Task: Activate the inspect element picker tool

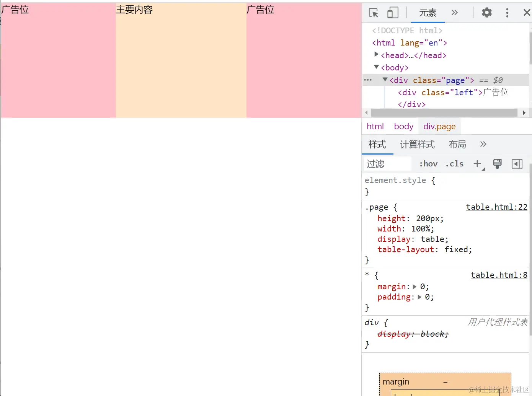Action: (374, 13)
